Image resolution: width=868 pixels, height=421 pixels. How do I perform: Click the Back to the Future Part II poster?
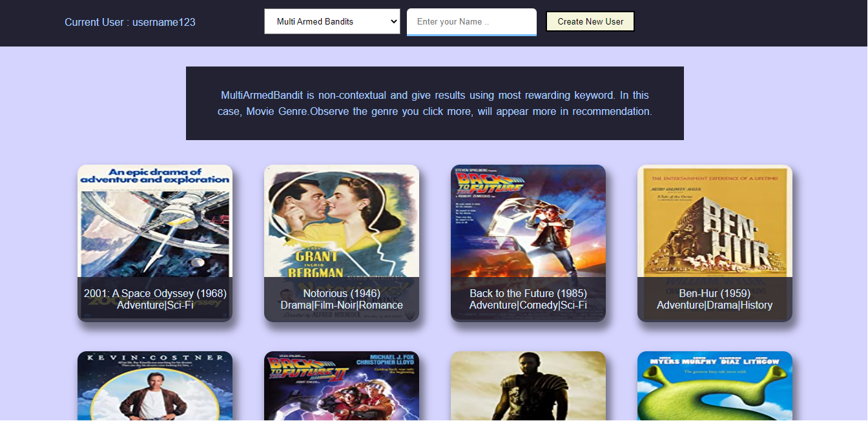(x=342, y=386)
